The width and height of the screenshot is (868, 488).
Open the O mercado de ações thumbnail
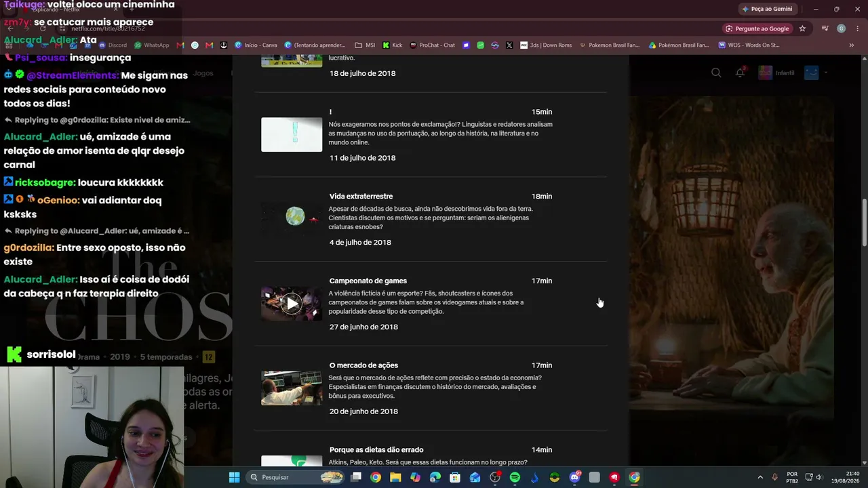[x=292, y=388]
